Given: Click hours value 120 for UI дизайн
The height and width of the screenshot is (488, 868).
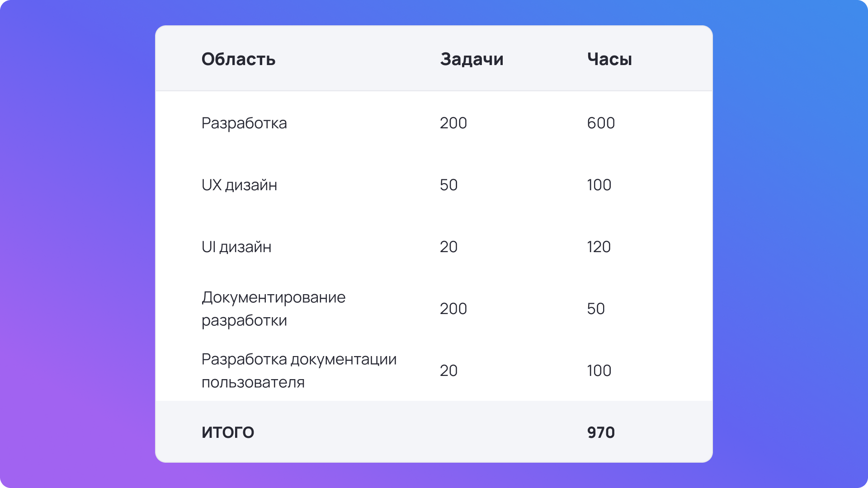Looking at the screenshot, I should (x=599, y=247).
